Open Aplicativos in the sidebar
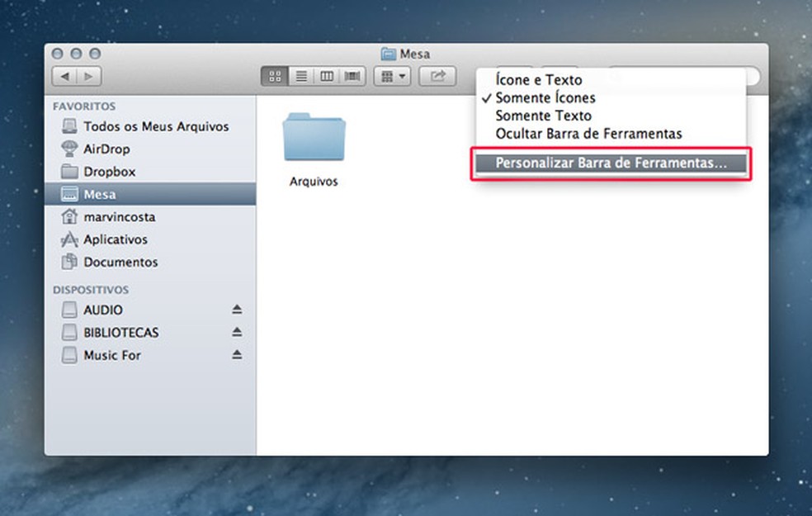Image resolution: width=812 pixels, height=516 pixels. [x=150, y=239]
